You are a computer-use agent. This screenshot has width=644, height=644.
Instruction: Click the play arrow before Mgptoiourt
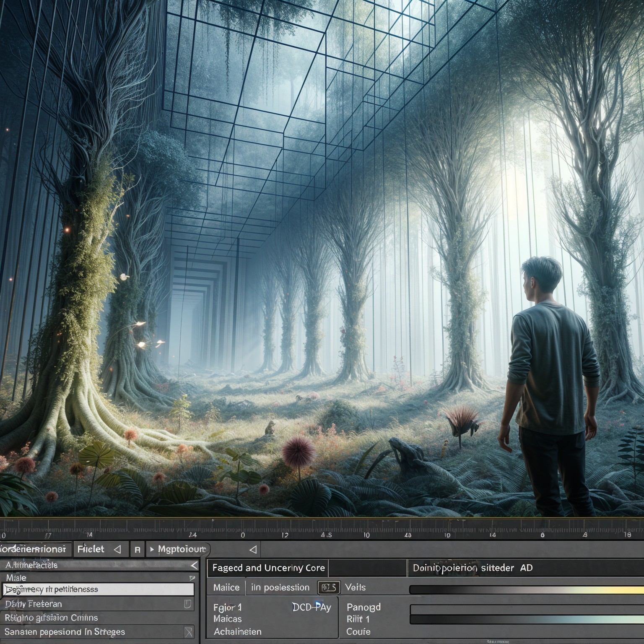tap(151, 549)
